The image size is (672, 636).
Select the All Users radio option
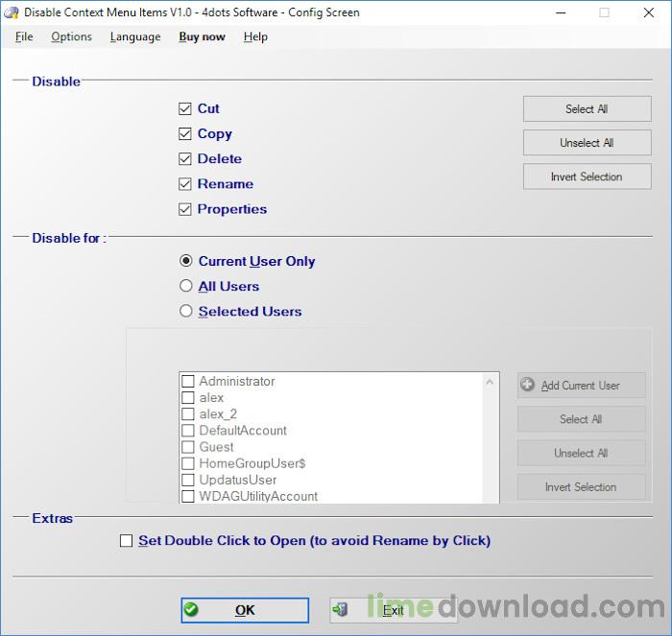coord(186,286)
